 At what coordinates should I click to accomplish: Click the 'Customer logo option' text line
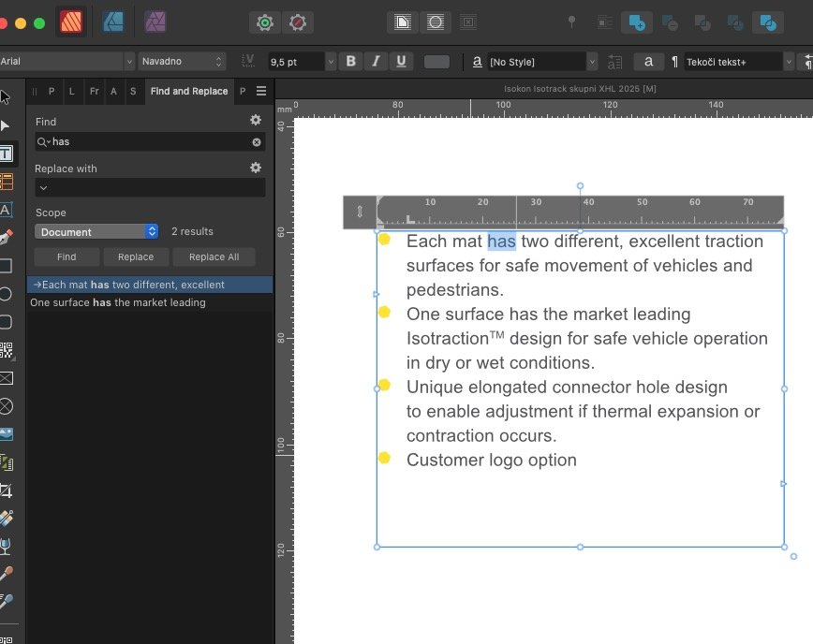tap(492, 461)
